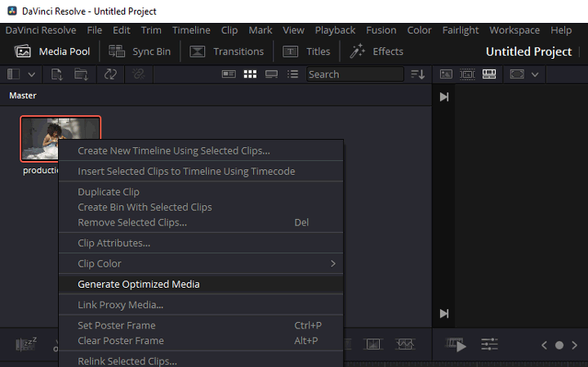Choose Clear Poster Frame
The width and height of the screenshot is (588, 367).
tap(201, 341)
